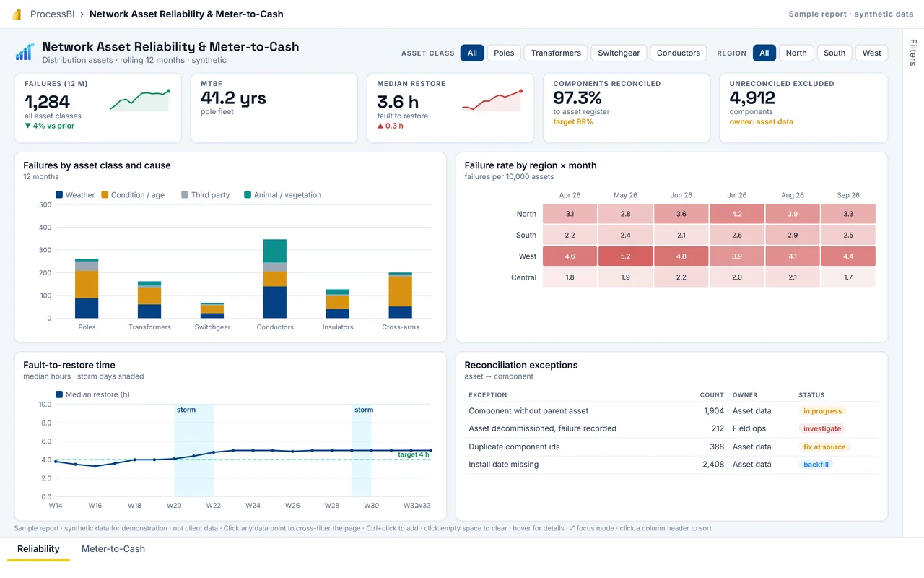Click the 4,912 unreconciled excluded value
The height and width of the screenshot is (578, 924).
tap(752, 98)
